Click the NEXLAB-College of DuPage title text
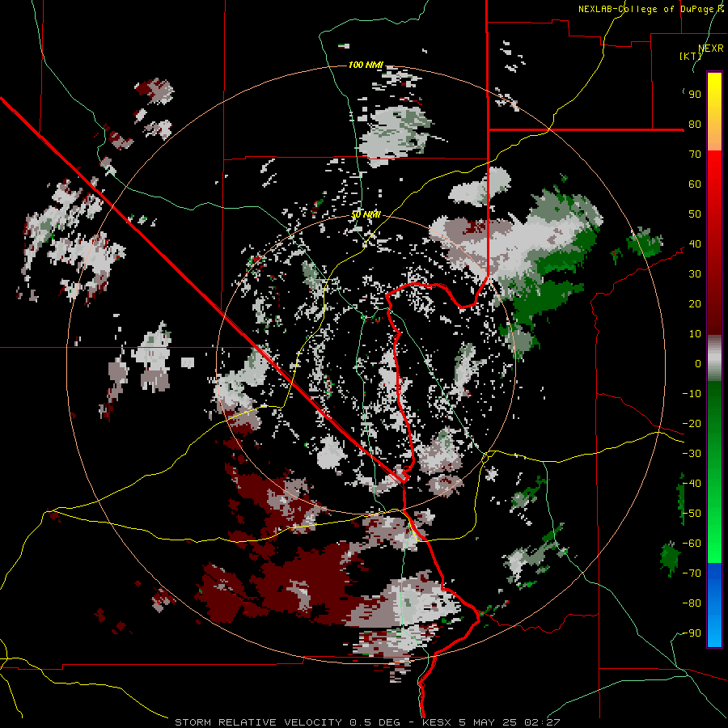The height and width of the screenshot is (728, 728). (650, 9)
